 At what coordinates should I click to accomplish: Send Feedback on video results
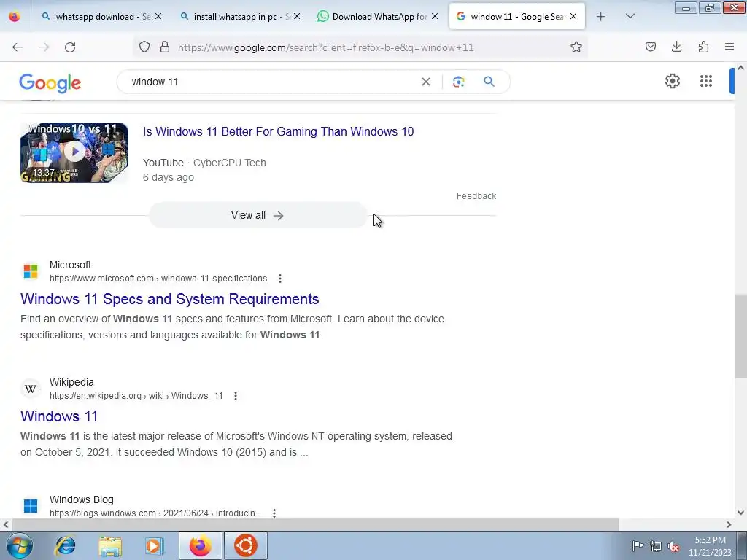pos(476,195)
